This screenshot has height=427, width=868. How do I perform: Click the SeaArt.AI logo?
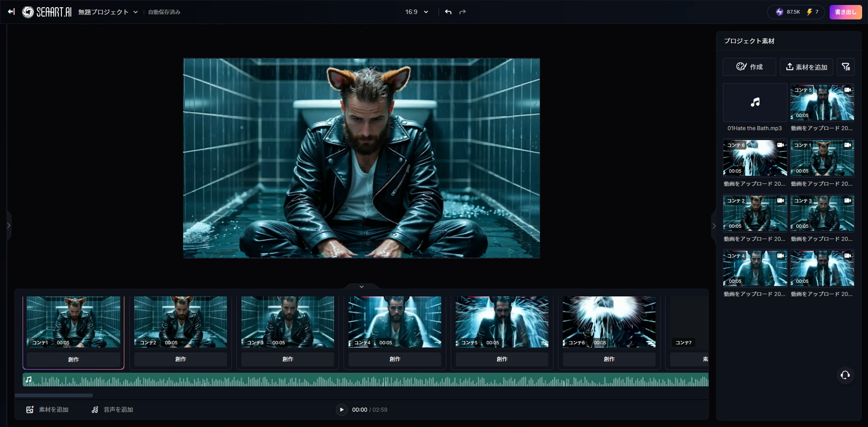tap(47, 12)
